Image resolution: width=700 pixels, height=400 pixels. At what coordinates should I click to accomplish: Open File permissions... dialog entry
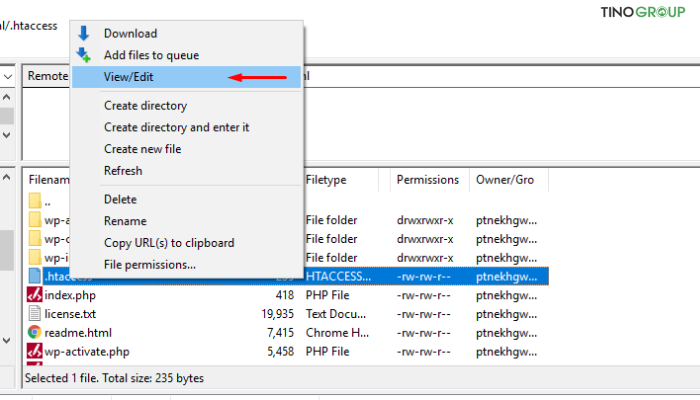[x=150, y=265]
